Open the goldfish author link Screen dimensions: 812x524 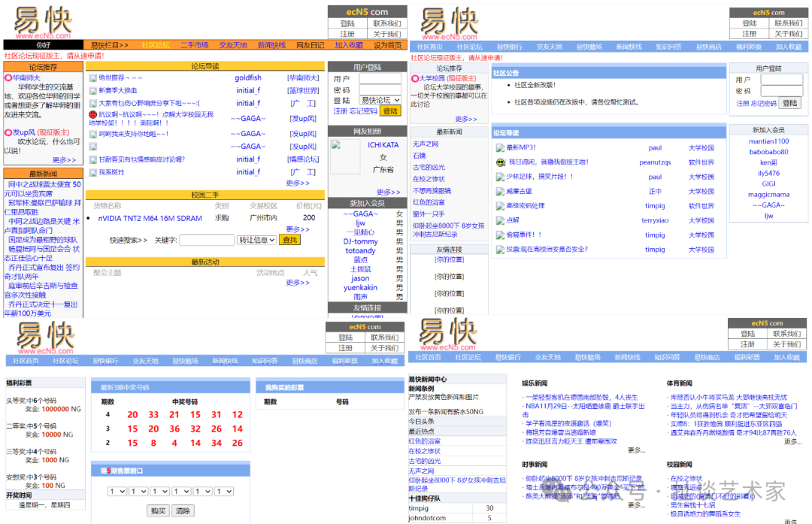click(x=248, y=77)
